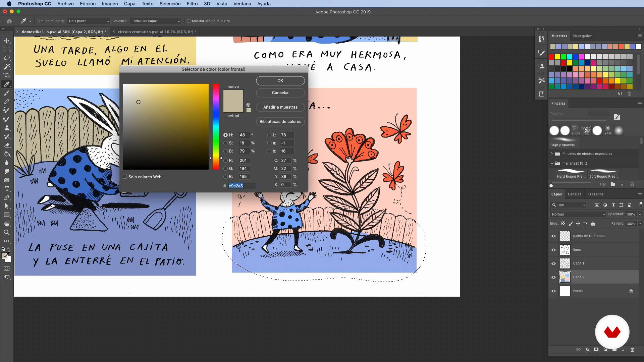Click the Link layers icon

pyautogui.click(x=578, y=350)
